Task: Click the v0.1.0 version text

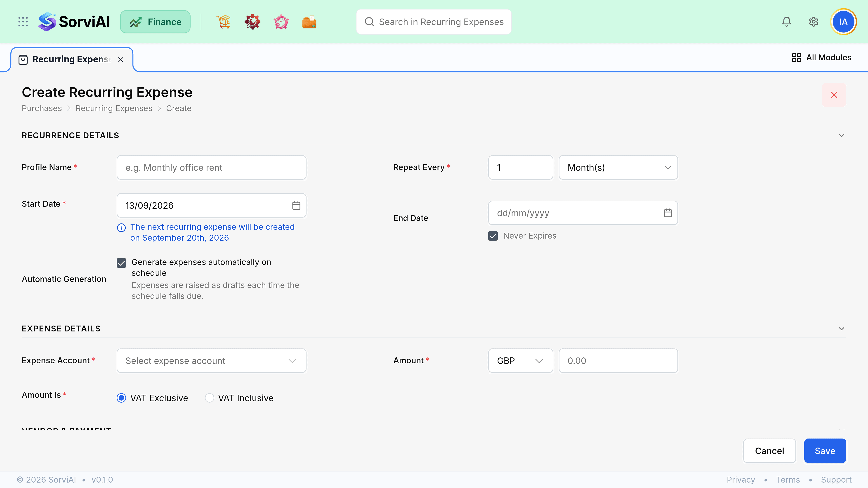Action: (x=102, y=480)
